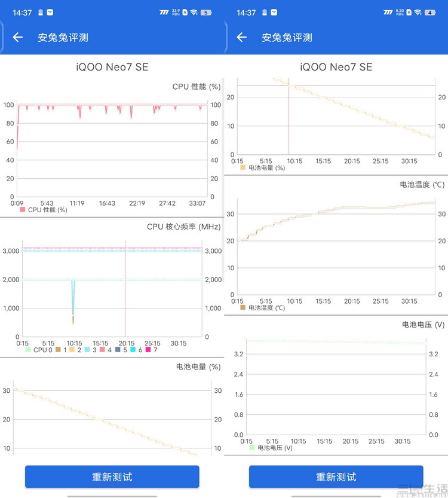Tap Wi-Fi icon in the right status bar
The image size is (448, 498).
[x=418, y=12]
